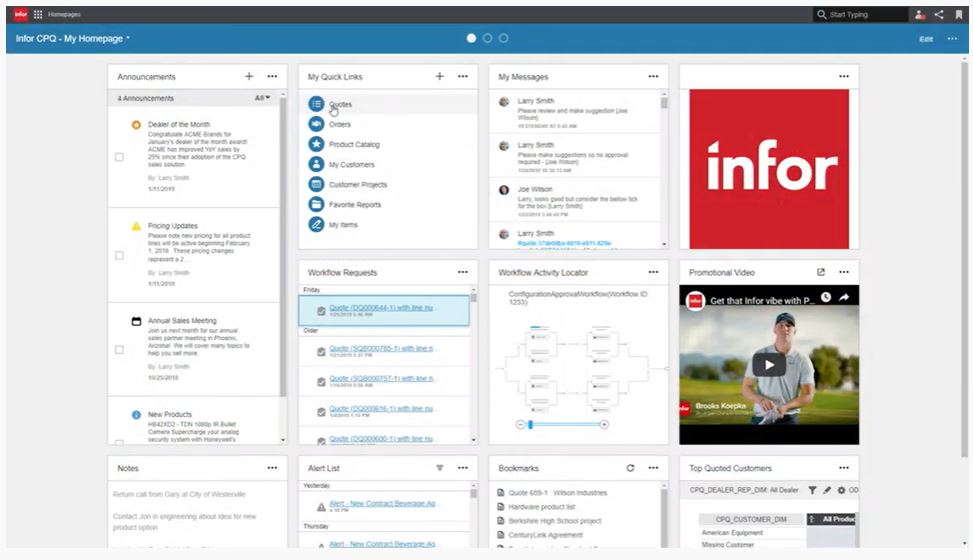Open Workflow Activity Locator more options
This screenshot has height=560, width=973.
[653, 272]
